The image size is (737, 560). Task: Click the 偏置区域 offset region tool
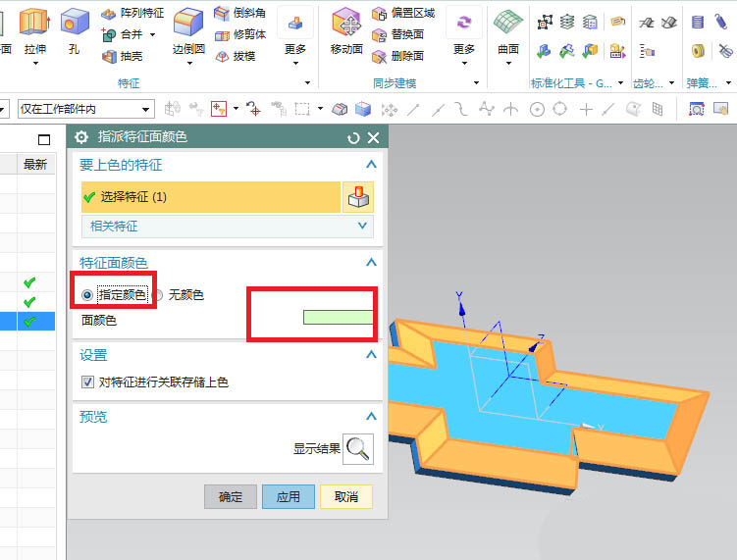pos(403,13)
